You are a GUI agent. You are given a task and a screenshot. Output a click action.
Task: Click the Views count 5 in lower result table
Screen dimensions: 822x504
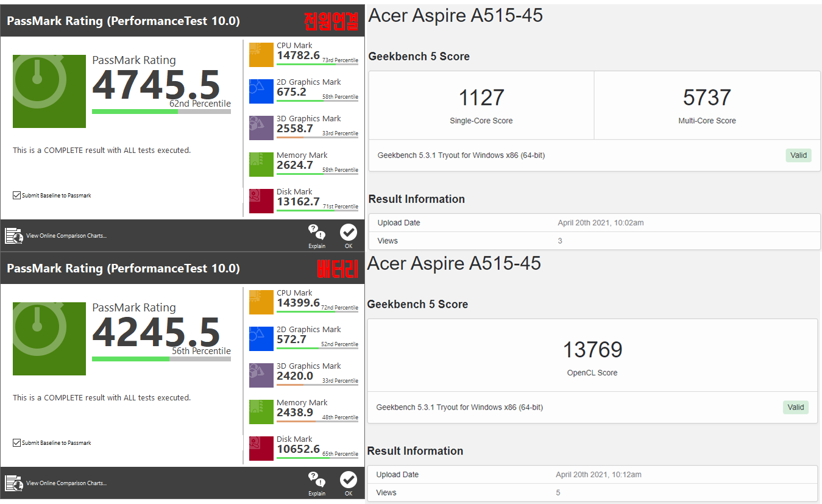(558, 492)
